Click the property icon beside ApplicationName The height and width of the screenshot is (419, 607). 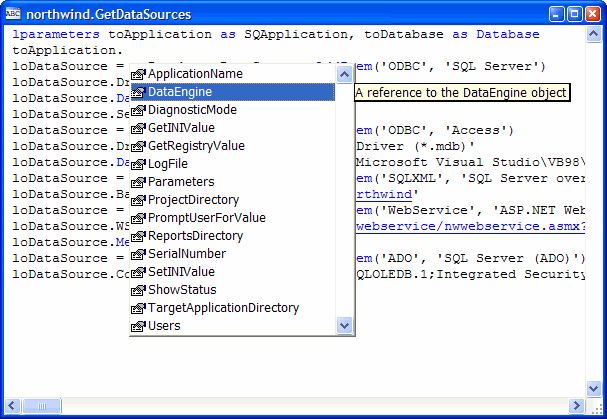pos(139,74)
